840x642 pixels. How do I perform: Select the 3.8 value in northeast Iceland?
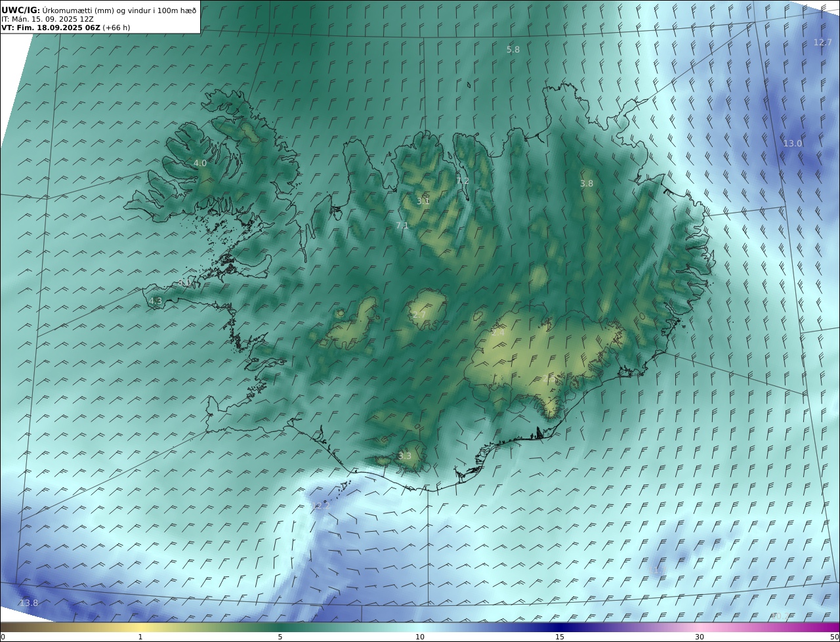587,184
